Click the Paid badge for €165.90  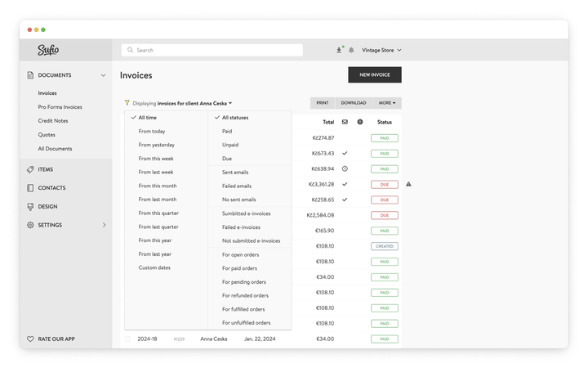pyautogui.click(x=385, y=231)
